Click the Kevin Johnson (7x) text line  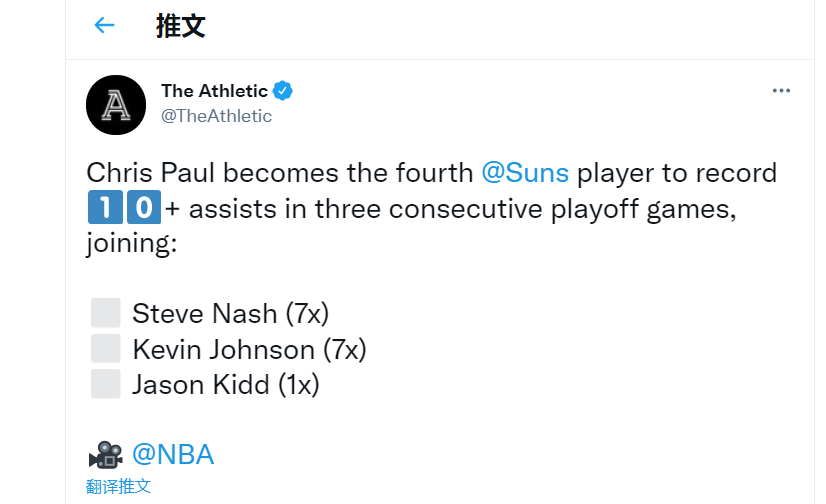tap(249, 349)
